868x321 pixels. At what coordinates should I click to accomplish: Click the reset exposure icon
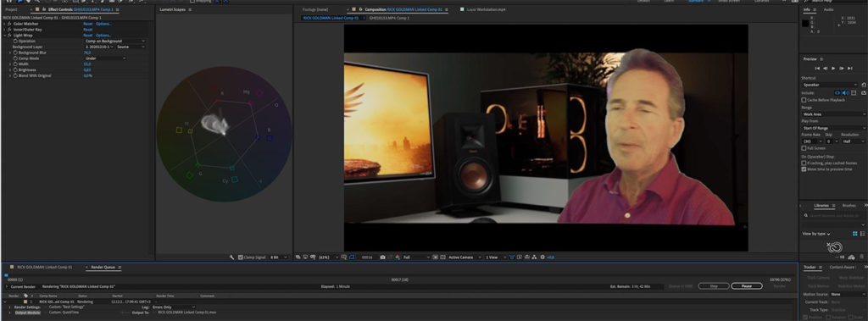click(x=542, y=257)
